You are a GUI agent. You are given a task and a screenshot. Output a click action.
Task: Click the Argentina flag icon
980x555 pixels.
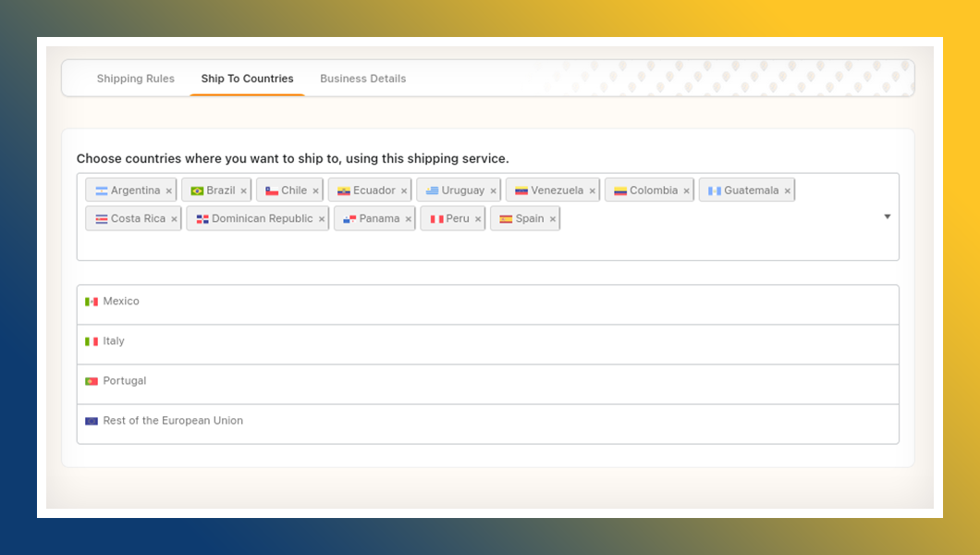click(x=102, y=191)
